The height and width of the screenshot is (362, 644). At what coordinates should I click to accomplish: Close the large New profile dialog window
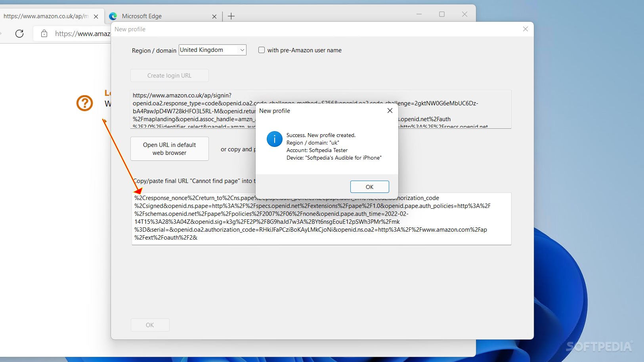pos(526,29)
